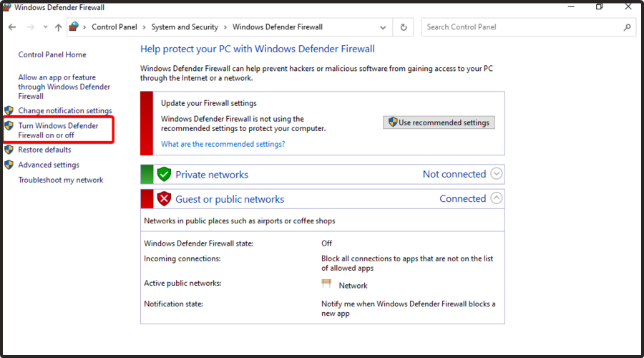Image resolution: width=644 pixels, height=358 pixels.
Task: Click Update your Firewall settings text
Action: coord(209,103)
